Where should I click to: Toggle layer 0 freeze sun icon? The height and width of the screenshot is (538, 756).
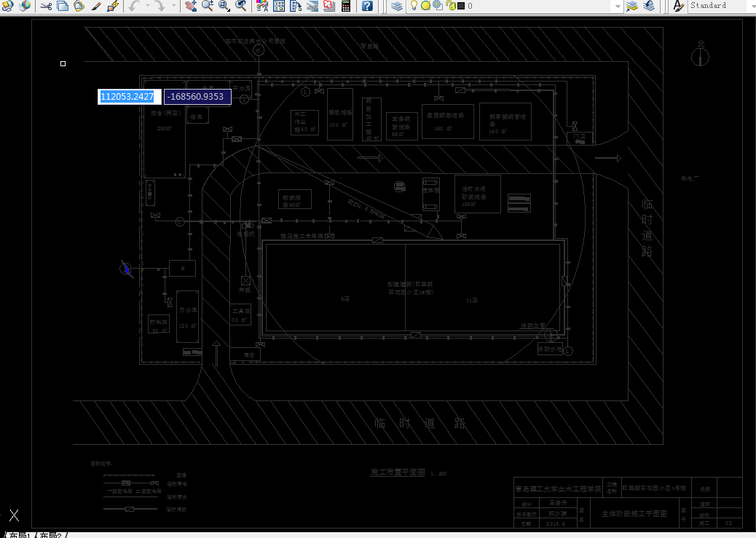[426, 6]
